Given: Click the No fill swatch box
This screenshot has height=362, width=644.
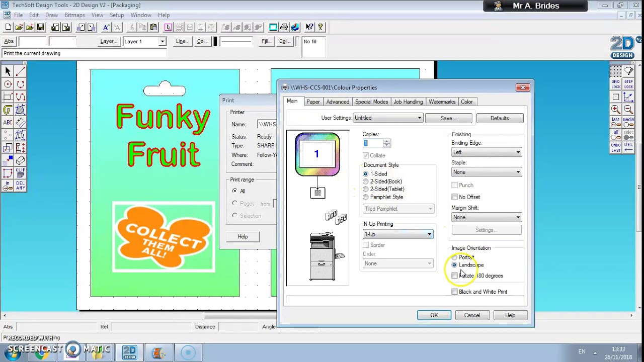Looking at the screenshot, I should coord(314,47).
